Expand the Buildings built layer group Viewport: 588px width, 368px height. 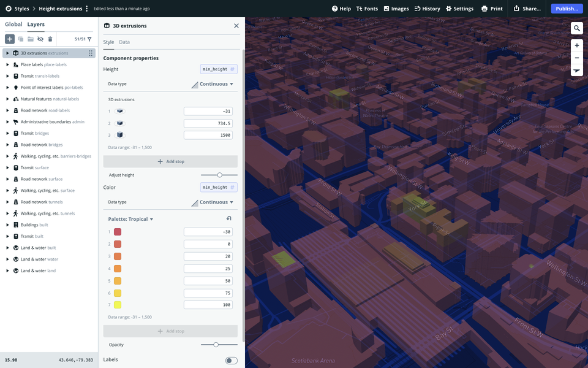click(x=7, y=225)
